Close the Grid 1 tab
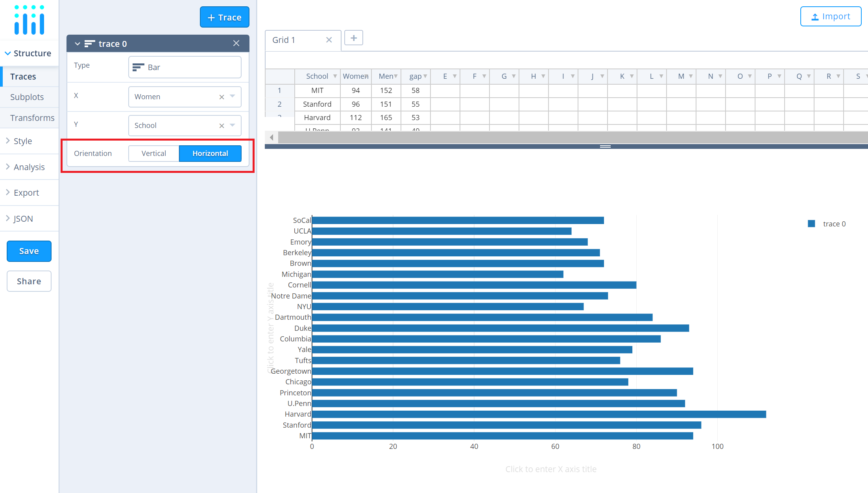This screenshot has height=493, width=868. tap(329, 40)
